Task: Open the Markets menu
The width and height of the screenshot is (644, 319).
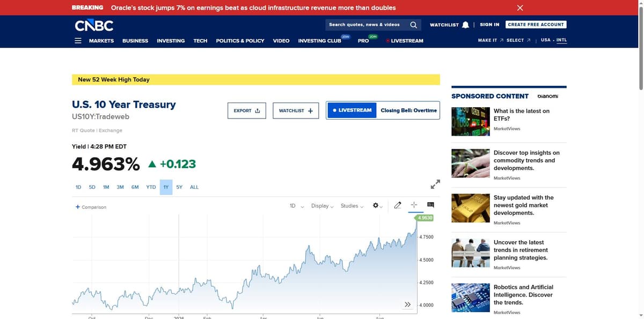Action: click(101, 41)
